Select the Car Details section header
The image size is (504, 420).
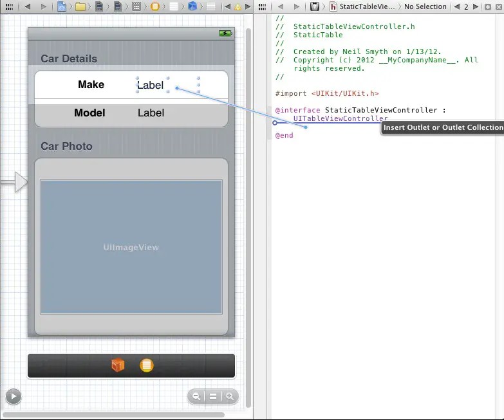pos(69,59)
